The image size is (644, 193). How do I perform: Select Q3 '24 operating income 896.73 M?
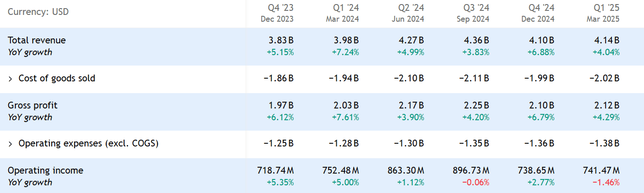(x=471, y=170)
